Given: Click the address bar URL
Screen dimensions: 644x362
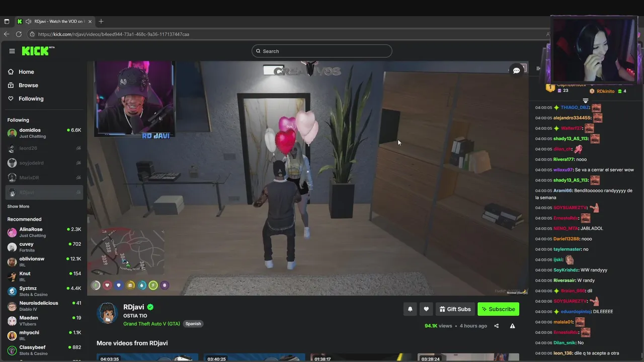Looking at the screenshot, I should tap(114, 34).
